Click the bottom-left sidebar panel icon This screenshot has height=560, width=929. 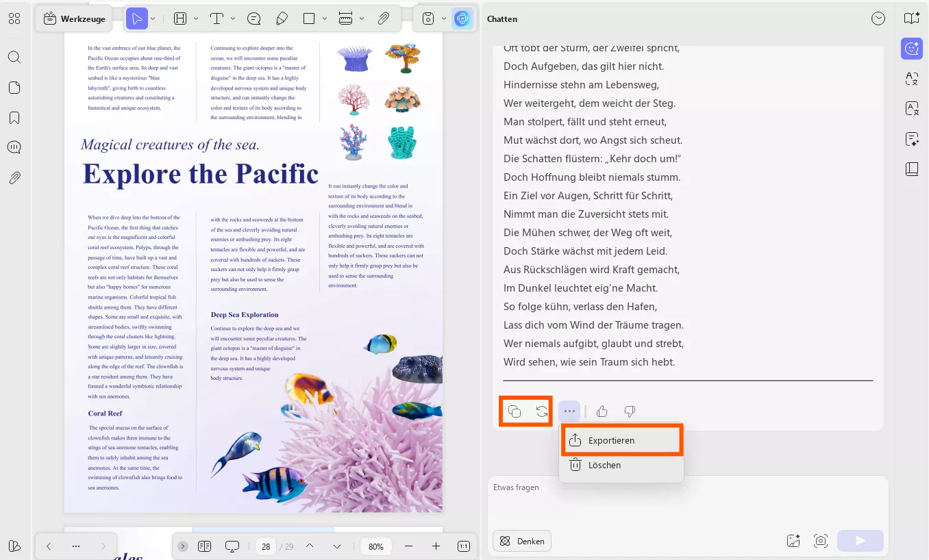pyautogui.click(x=14, y=546)
